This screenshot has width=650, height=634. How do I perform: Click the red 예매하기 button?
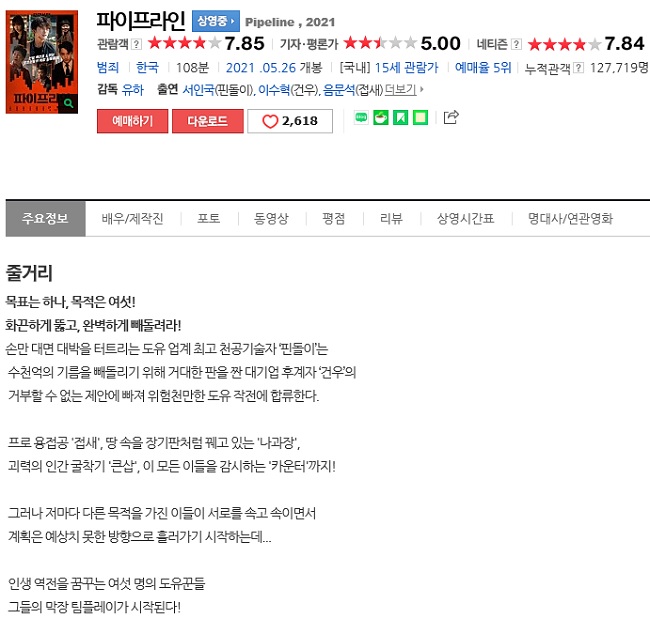[133, 121]
